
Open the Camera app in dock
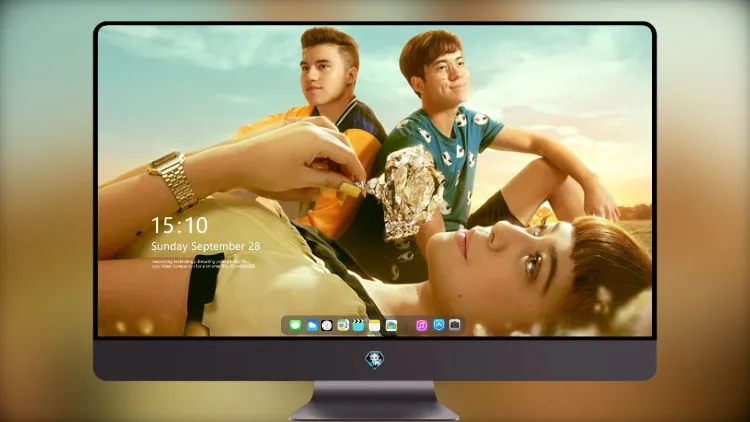455,325
